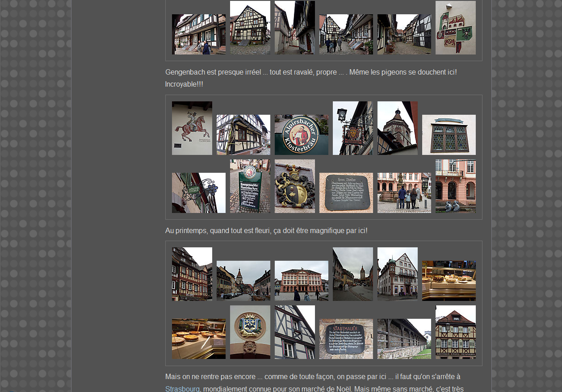Open the Stadtmauer plaque thumbnail
Image resolution: width=562 pixels, height=392 pixels.
click(x=346, y=339)
